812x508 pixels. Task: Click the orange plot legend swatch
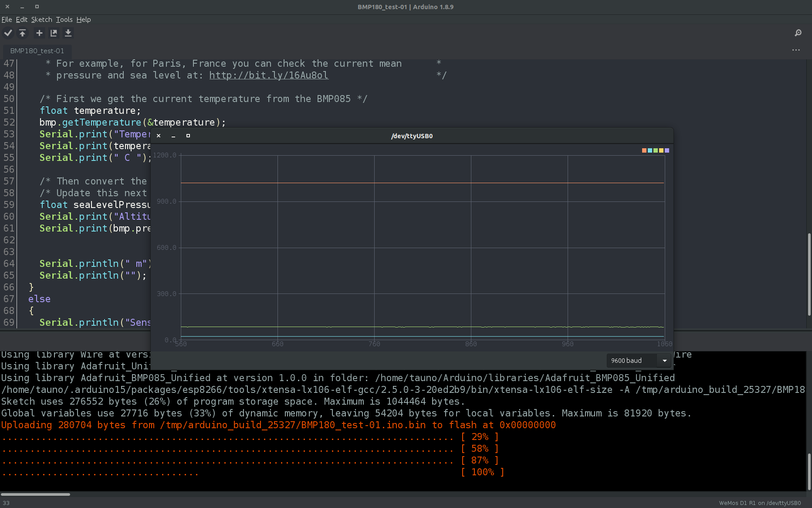click(x=644, y=150)
